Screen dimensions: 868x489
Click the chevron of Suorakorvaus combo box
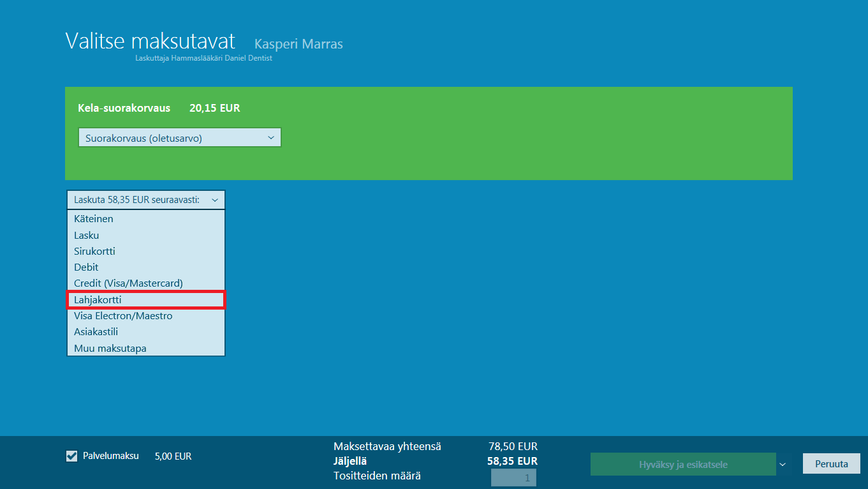(x=270, y=137)
